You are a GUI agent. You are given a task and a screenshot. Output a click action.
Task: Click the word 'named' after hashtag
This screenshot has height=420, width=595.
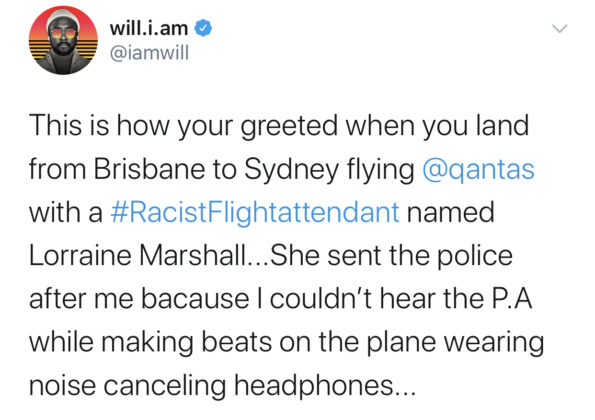[x=450, y=212]
